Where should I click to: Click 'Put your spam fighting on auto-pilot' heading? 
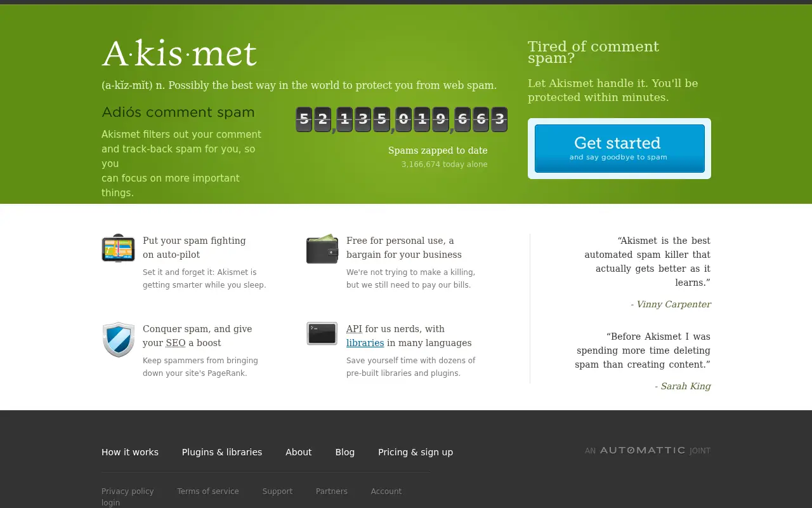pyautogui.click(x=194, y=248)
